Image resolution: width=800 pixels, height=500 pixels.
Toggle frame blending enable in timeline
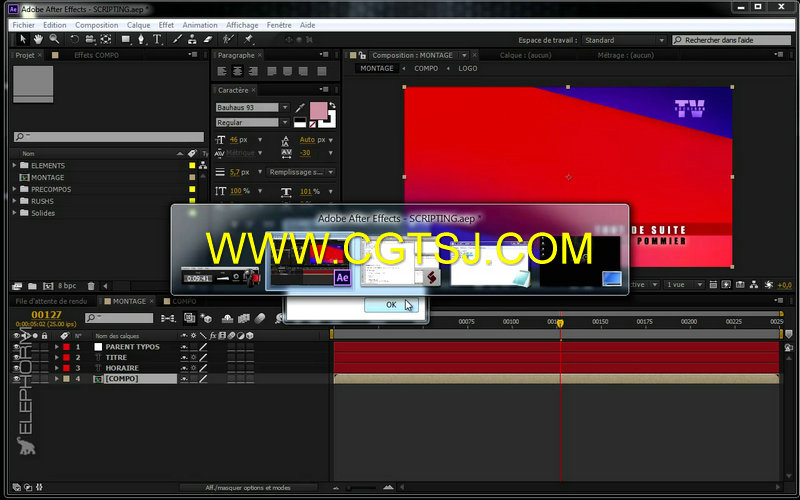243,318
